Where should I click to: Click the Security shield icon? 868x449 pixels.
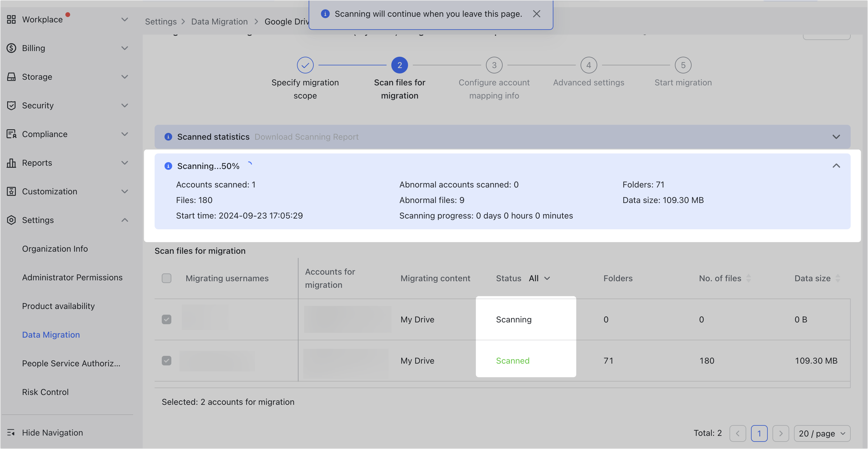tap(11, 105)
